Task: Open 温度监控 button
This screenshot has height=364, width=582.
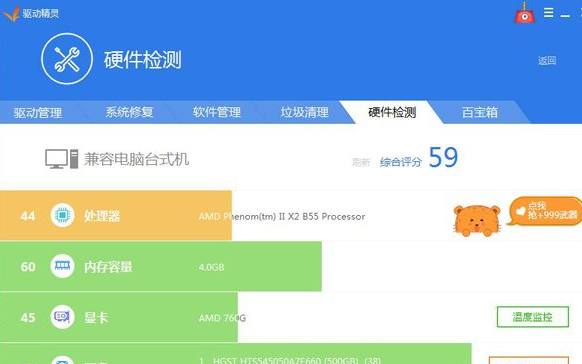Action: tap(533, 317)
